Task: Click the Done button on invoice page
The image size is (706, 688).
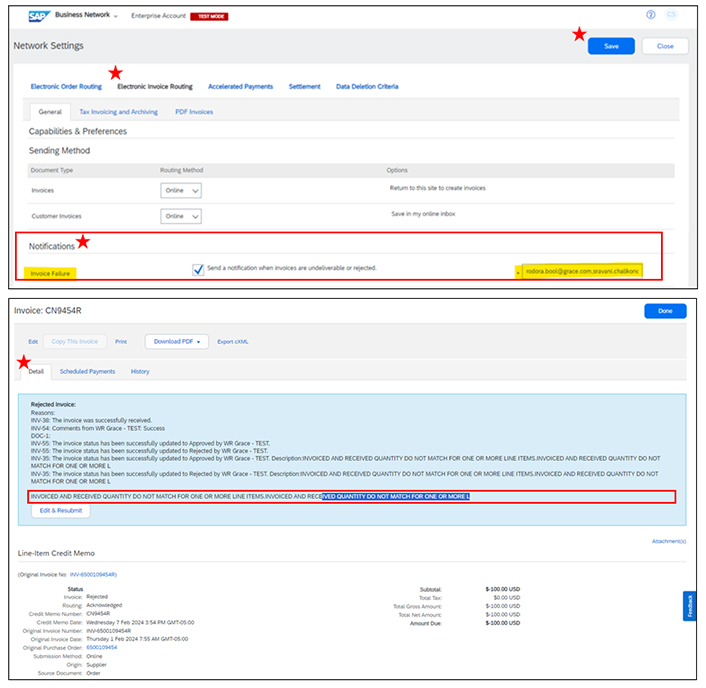Action: (x=665, y=311)
